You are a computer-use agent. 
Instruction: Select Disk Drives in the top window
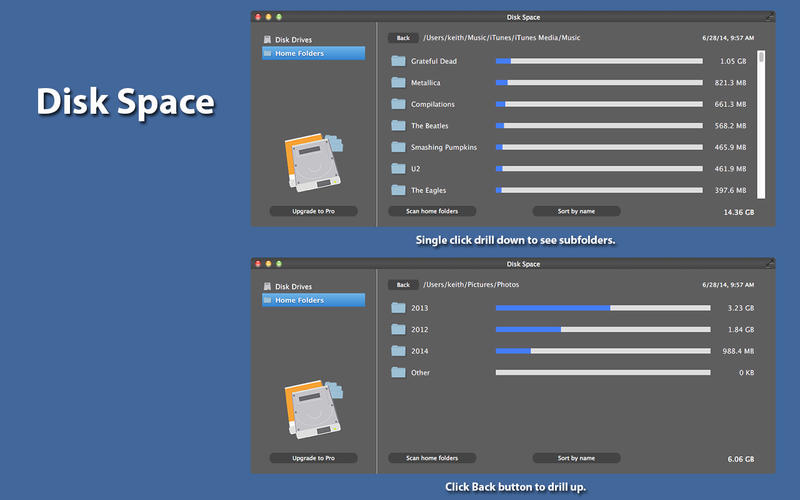(313, 39)
